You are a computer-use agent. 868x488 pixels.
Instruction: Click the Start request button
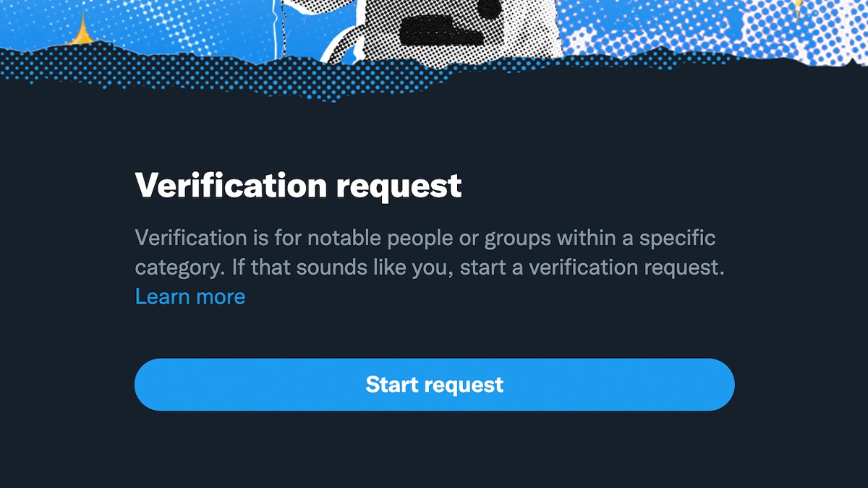click(x=434, y=385)
